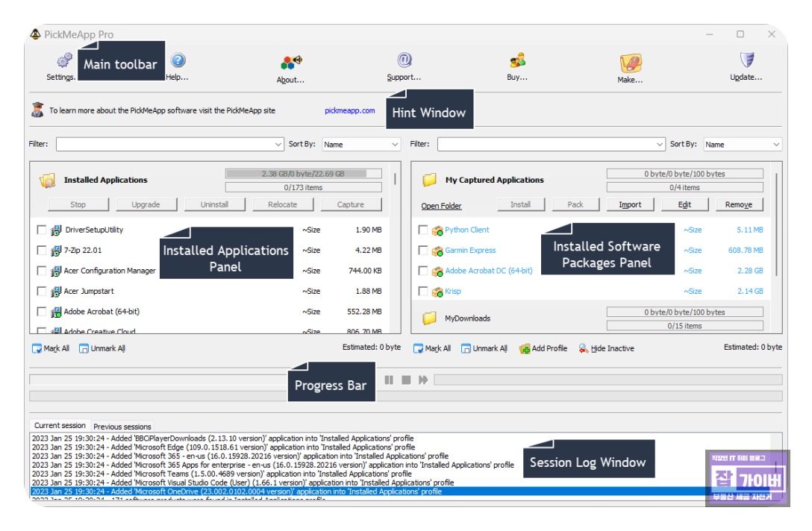Viewport: 812px width, 531px height.
Task: Click the MyDownloads folder icon
Action: coord(429,318)
